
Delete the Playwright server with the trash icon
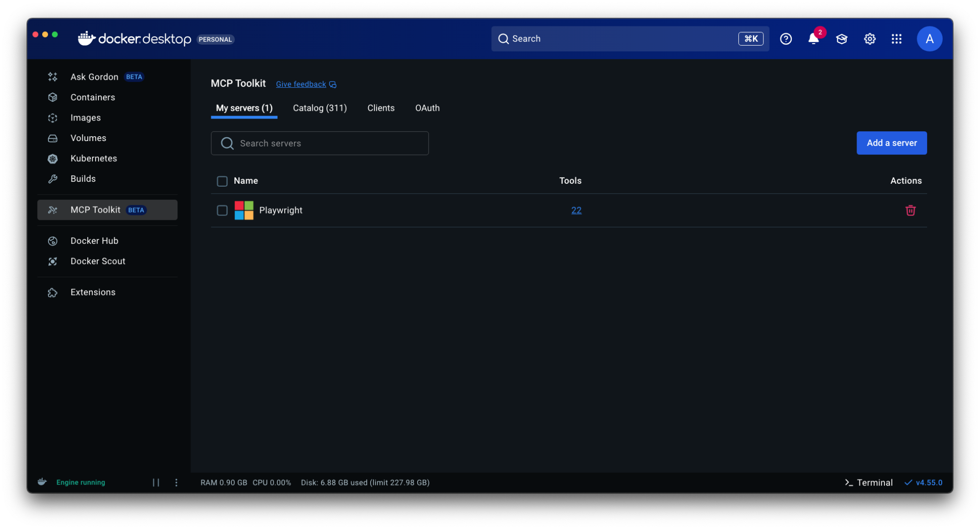click(910, 210)
